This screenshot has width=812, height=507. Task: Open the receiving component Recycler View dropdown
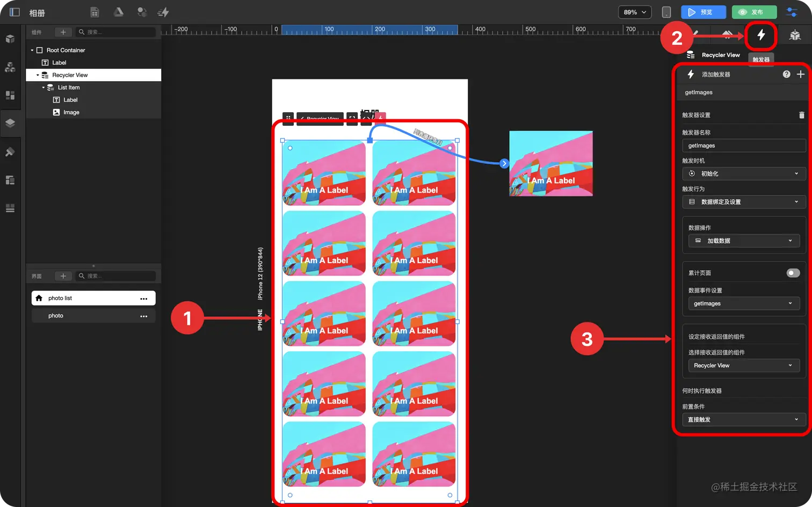[744, 365]
